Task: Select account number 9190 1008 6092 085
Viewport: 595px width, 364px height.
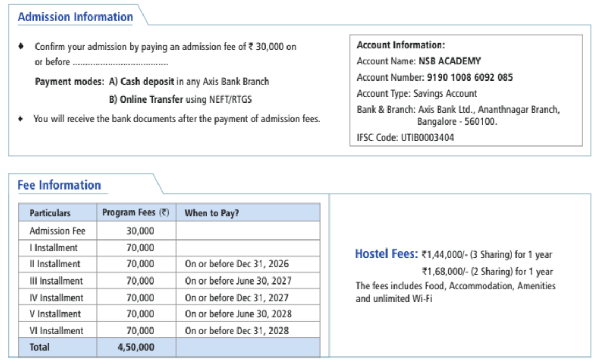Action: click(x=469, y=77)
